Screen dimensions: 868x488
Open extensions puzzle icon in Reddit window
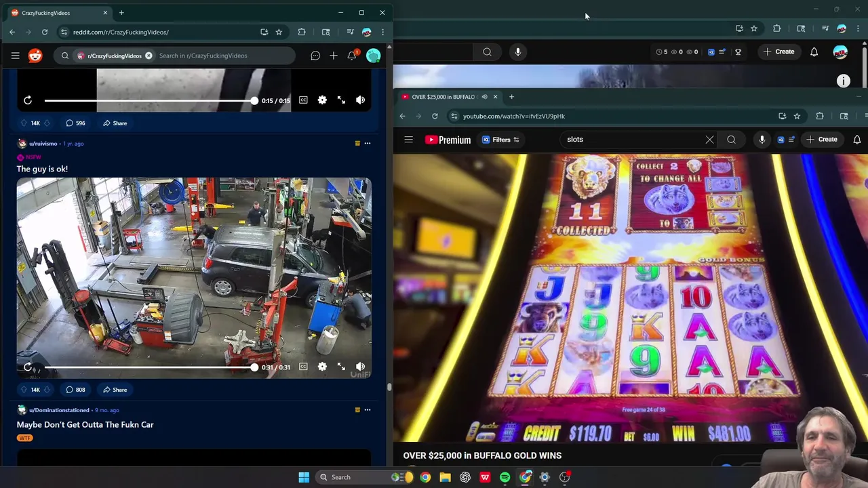click(x=302, y=32)
